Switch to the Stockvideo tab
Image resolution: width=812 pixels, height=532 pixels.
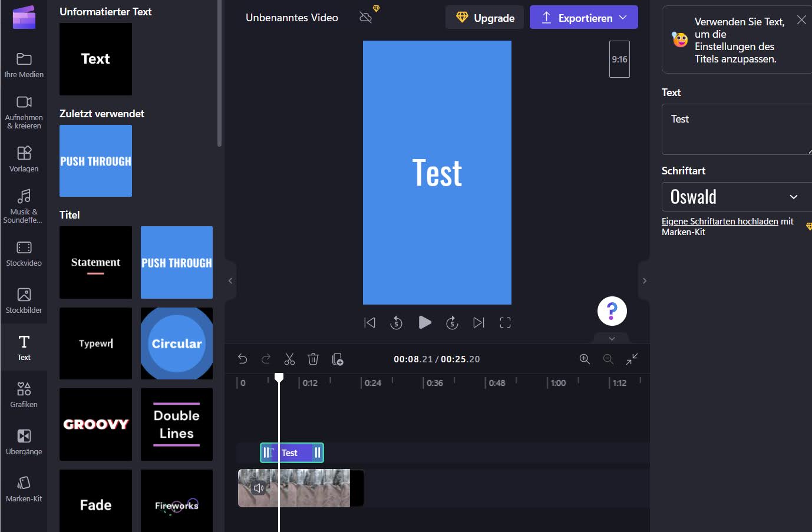click(x=24, y=253)
